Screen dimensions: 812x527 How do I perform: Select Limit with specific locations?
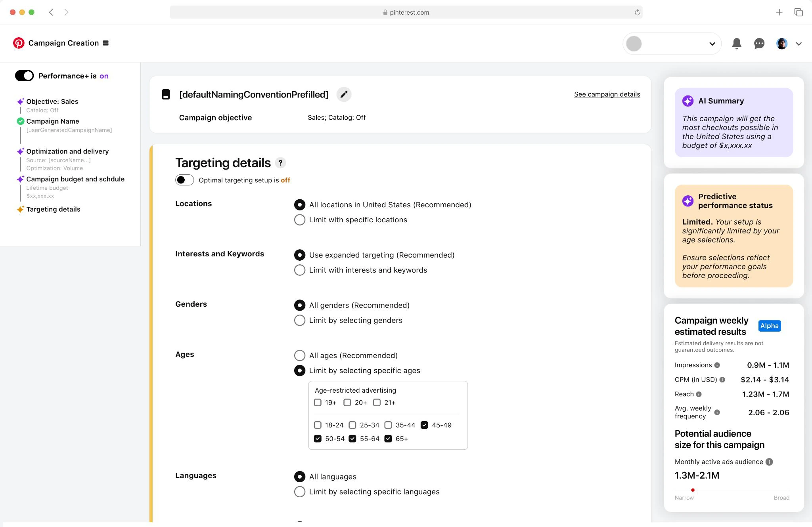tap(300, 220)
